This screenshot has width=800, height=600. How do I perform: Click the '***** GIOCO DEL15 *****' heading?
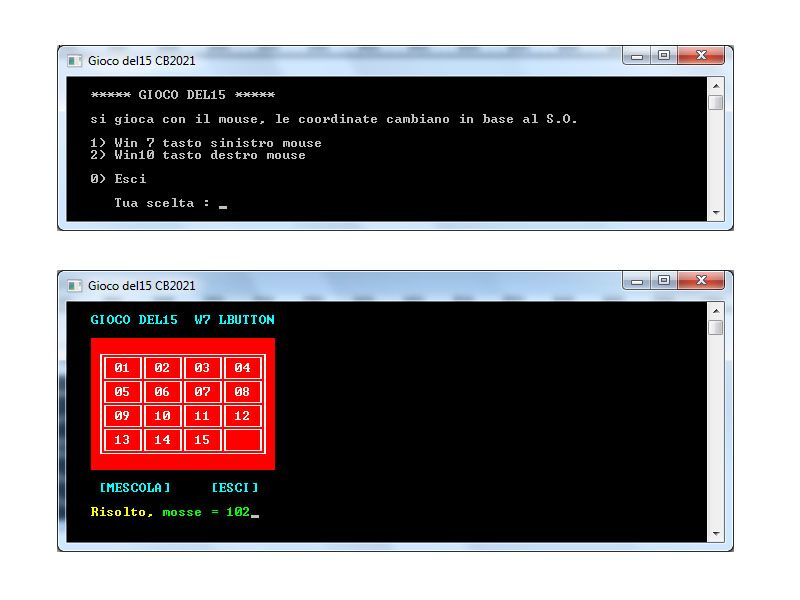point(183,95)
